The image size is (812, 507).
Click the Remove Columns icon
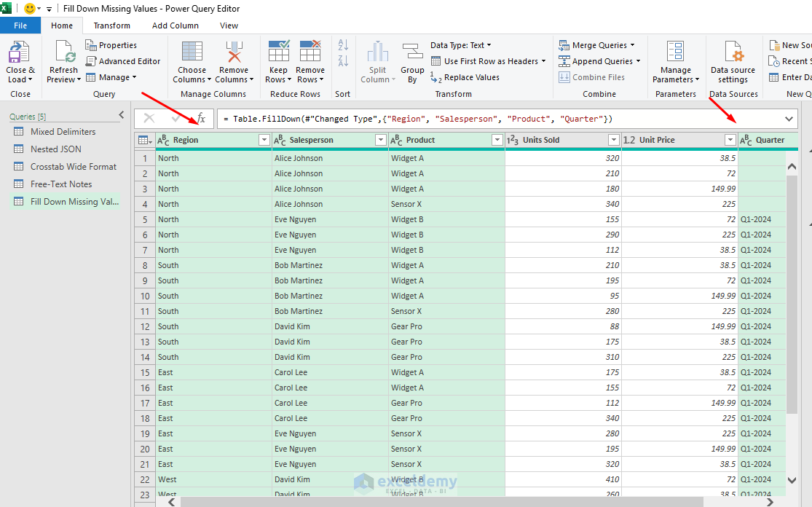pyautogui.click(x=234, y=52)
